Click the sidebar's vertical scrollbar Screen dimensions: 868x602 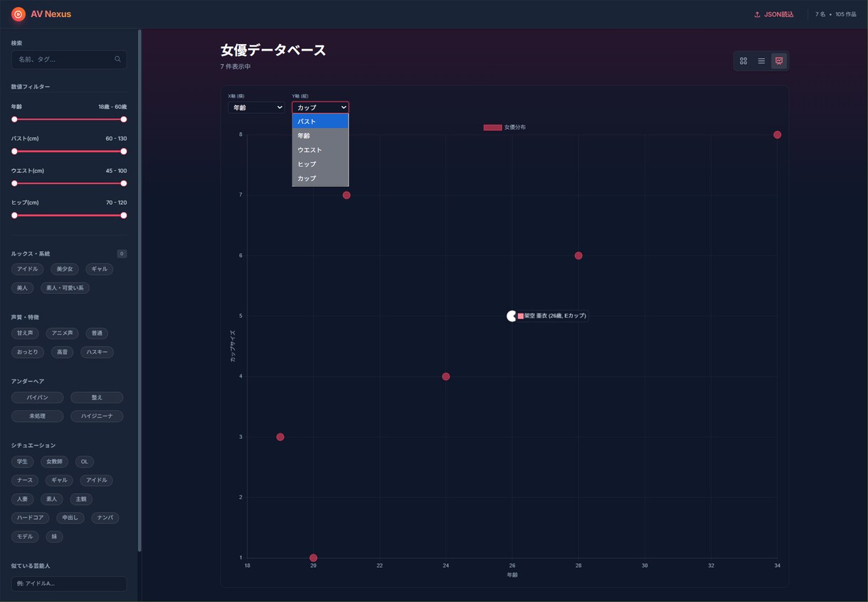[139, 290]
